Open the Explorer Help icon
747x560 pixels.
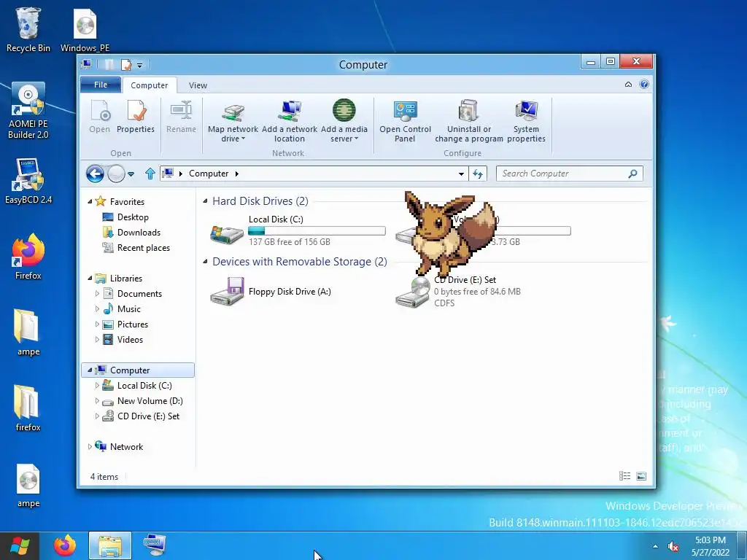pos(644,85)
